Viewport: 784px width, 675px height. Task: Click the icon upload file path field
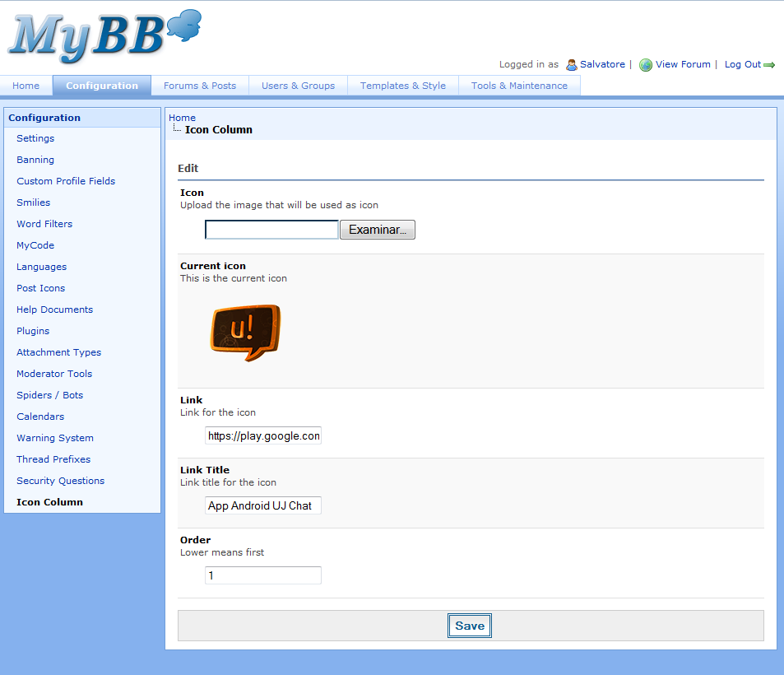[271, 230]
